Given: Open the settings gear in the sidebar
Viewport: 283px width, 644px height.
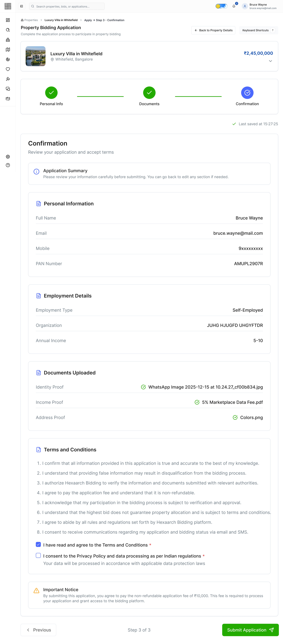Looking at the screenshot, I should tap(8, 157).
